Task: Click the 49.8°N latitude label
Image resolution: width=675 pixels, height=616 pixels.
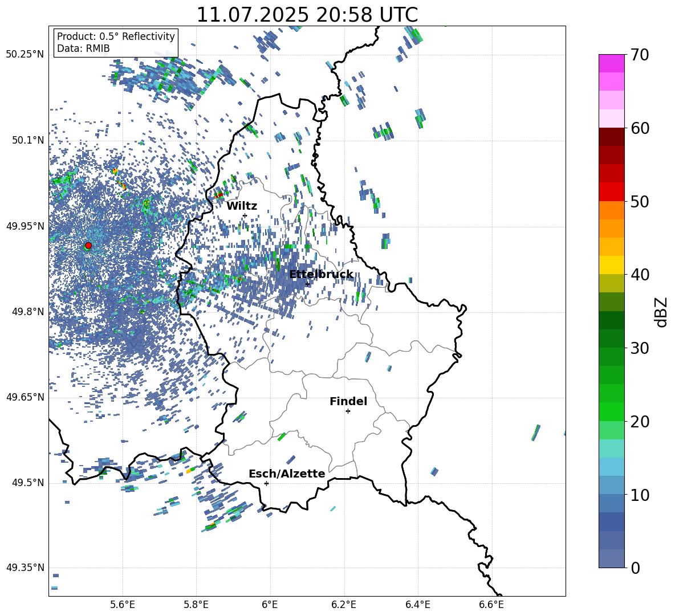Action: [x=27, y=311]
